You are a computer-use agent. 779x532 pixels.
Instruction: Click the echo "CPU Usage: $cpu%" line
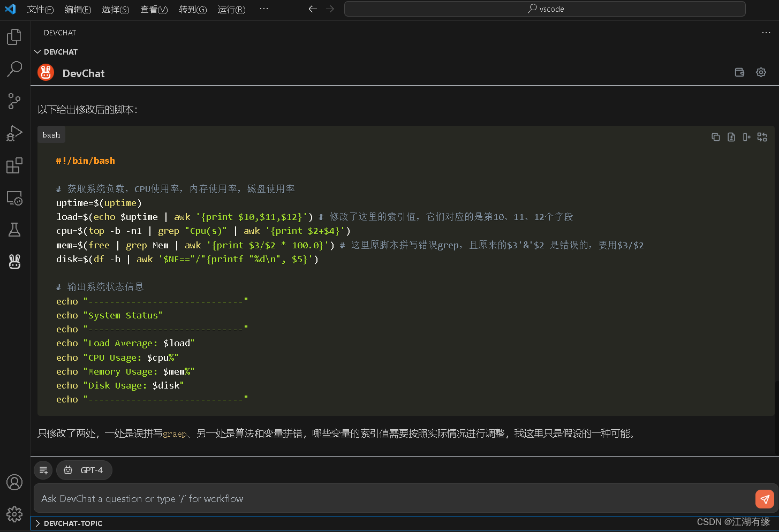117,358
